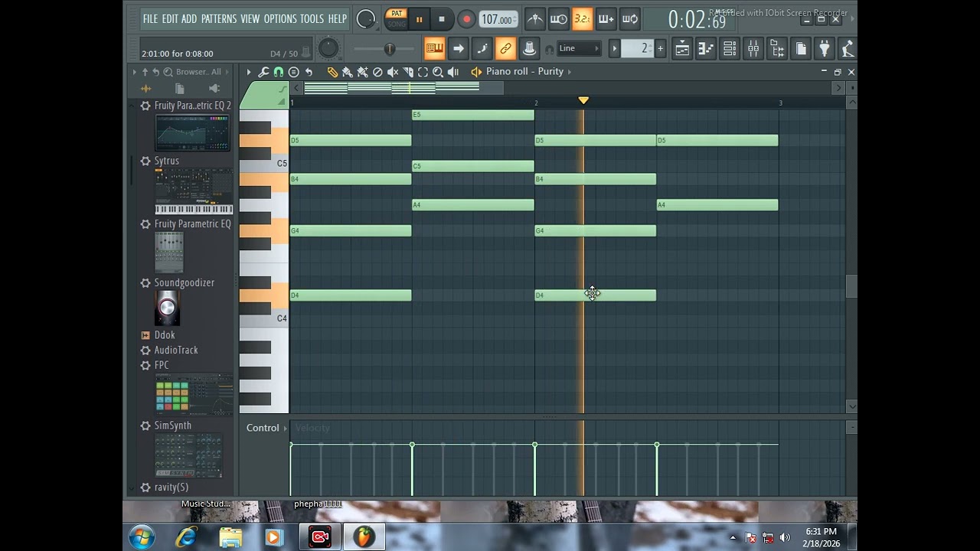
Task: Click the FPC pads thumbnail
Action: [194, 396]
